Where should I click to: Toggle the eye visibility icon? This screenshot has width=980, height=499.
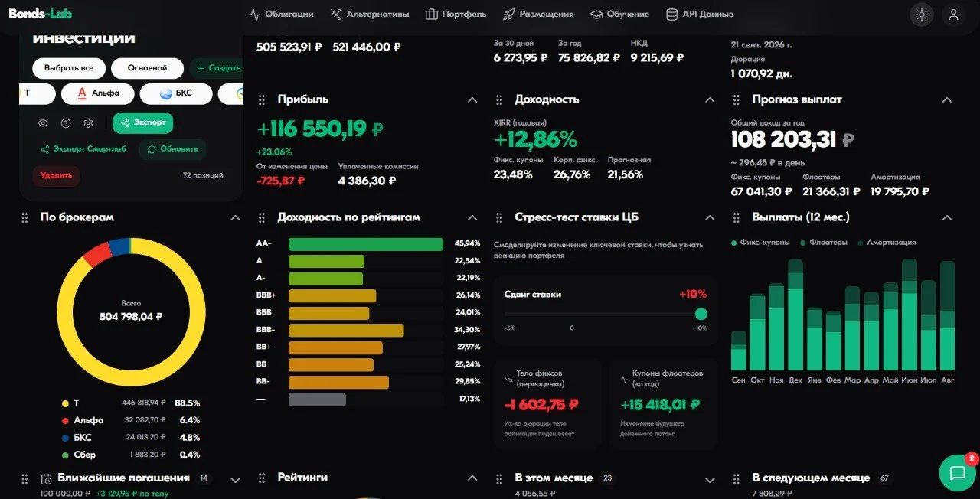tap(44, 123)
